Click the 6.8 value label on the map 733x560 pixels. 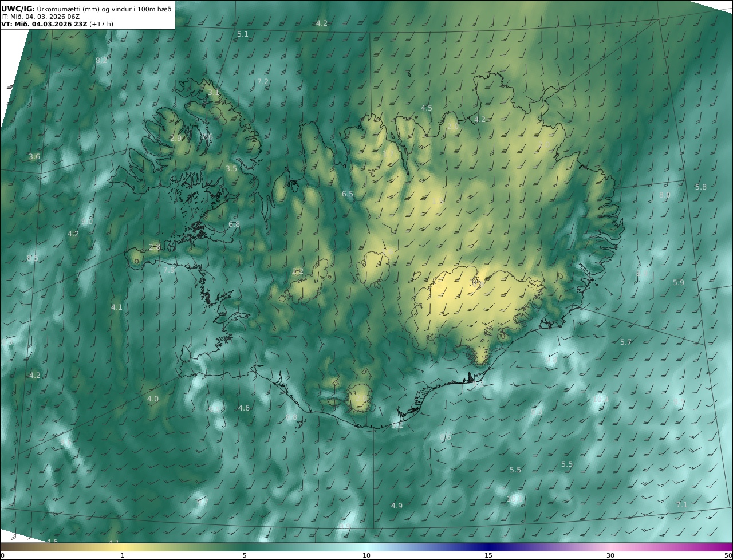[234, 224]
